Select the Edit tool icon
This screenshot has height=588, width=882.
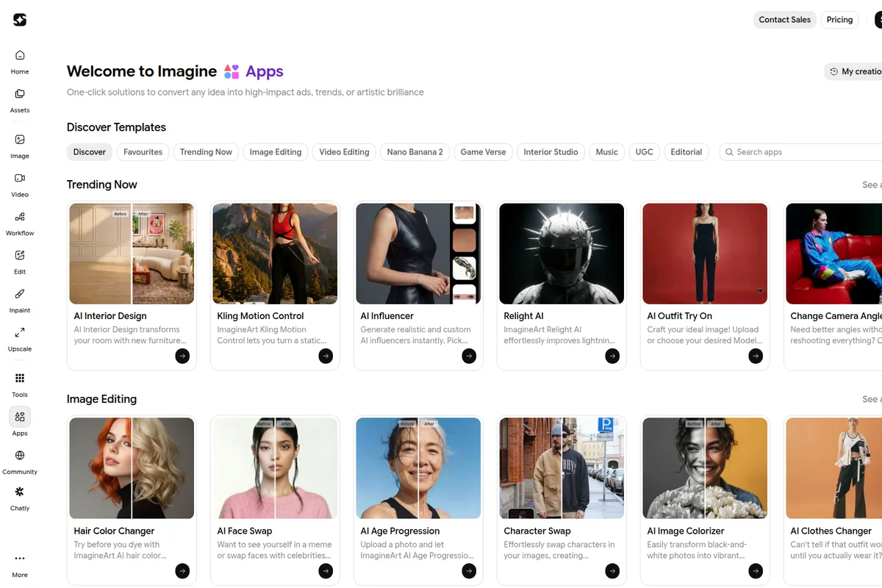pos(19,259)
